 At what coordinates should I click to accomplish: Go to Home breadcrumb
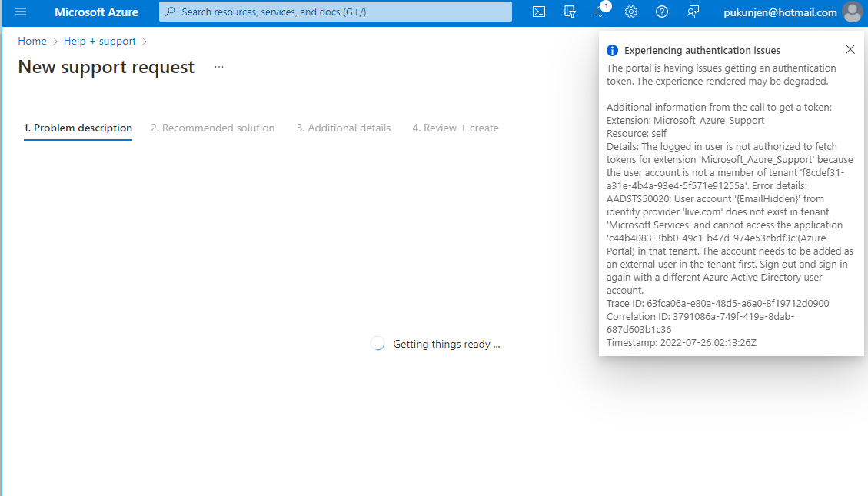(x=32, y=41)
